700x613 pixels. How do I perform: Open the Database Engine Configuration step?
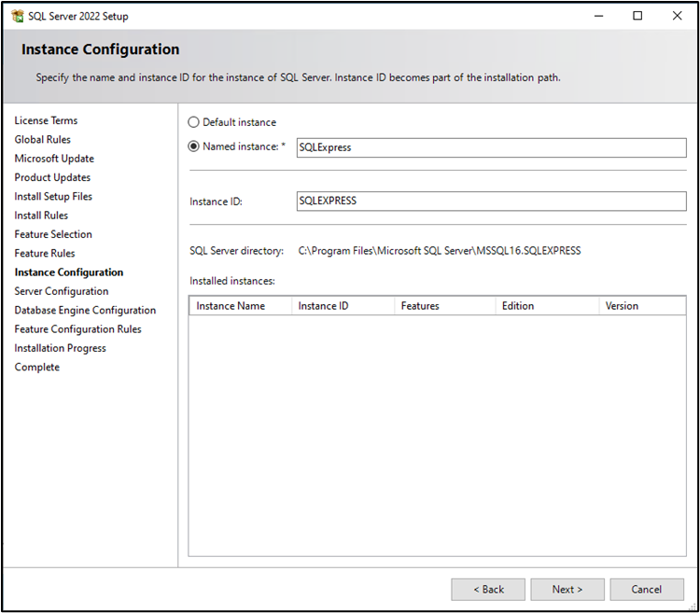tap(85, 310)
